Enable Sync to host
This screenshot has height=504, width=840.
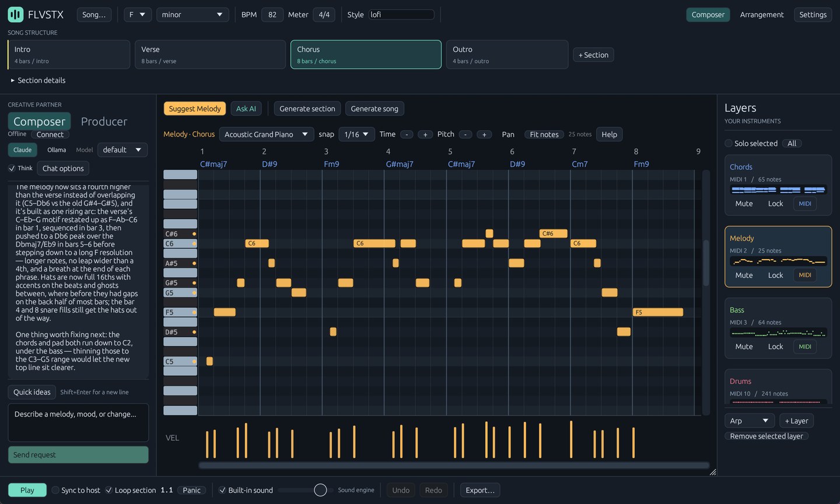[55, 490]
